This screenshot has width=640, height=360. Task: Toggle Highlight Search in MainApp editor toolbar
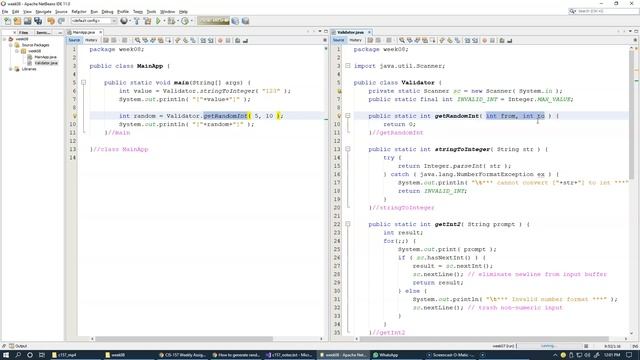[x=161, y=40]
